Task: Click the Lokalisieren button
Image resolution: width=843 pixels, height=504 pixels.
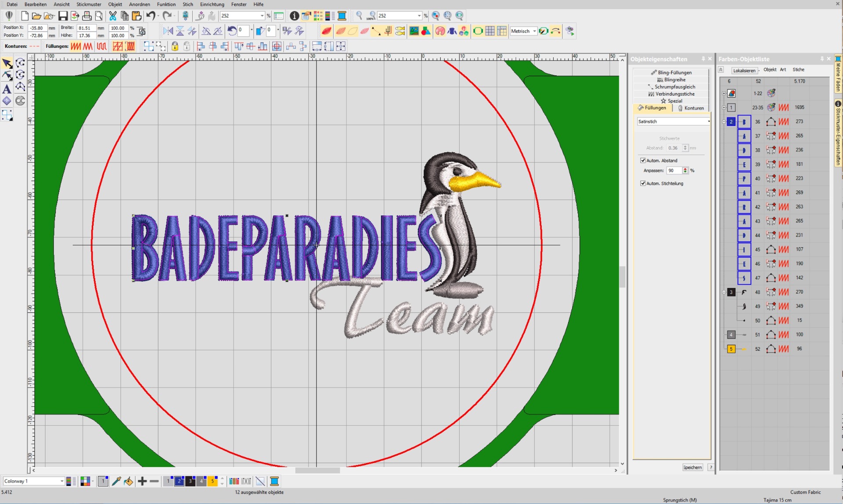Action: (x=744, y=70)
